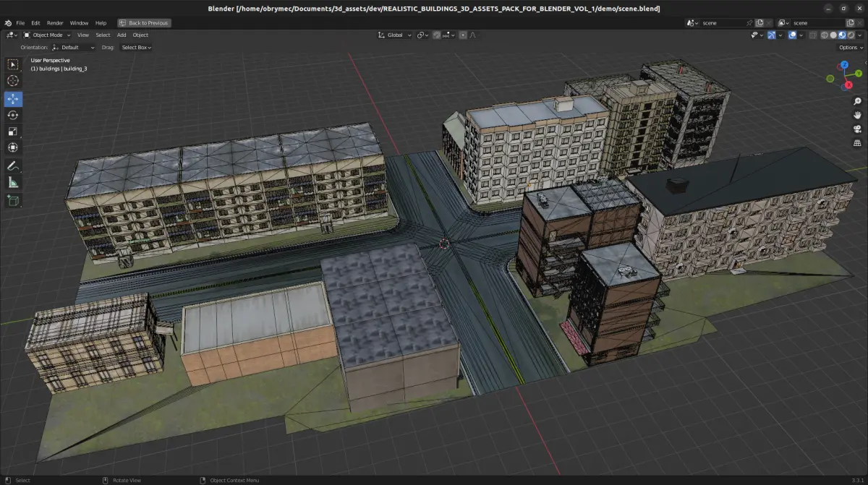This screenshot has width=868, height=485.
Task: Open the viewport View menu
Action: pos(83,35)
